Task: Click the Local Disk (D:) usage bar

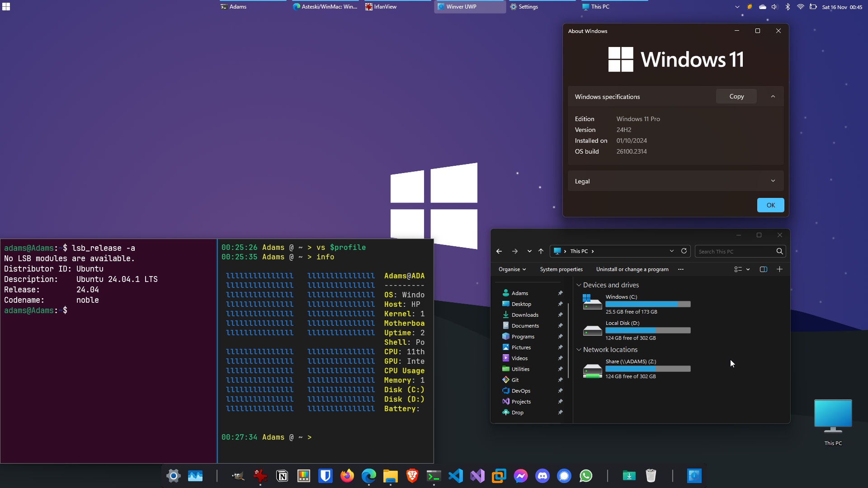Action: (648, 330)
